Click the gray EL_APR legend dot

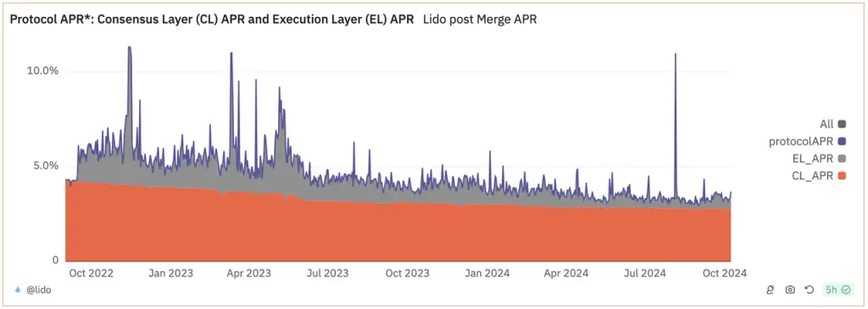[843, 158]
